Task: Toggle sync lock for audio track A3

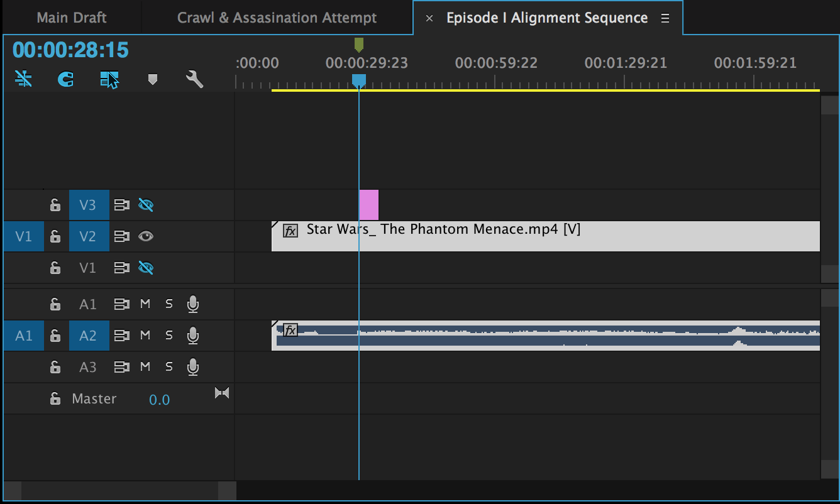Action: coord(121,367)
